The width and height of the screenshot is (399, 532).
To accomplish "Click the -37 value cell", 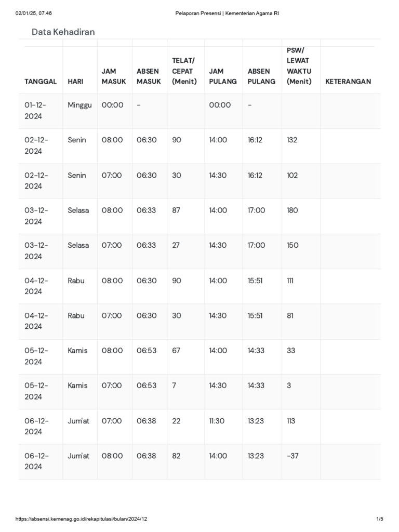I will (x=292, y=456).
